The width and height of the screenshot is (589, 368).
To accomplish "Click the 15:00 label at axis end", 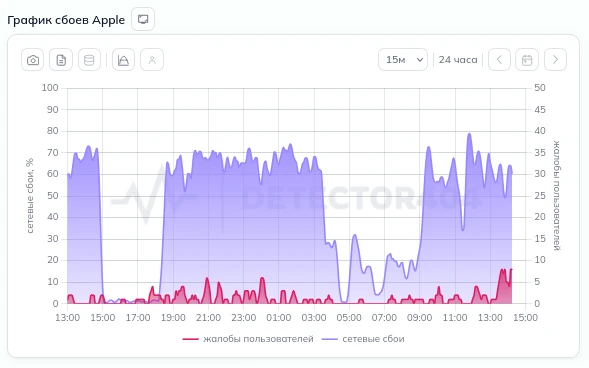I will (525, 318).
